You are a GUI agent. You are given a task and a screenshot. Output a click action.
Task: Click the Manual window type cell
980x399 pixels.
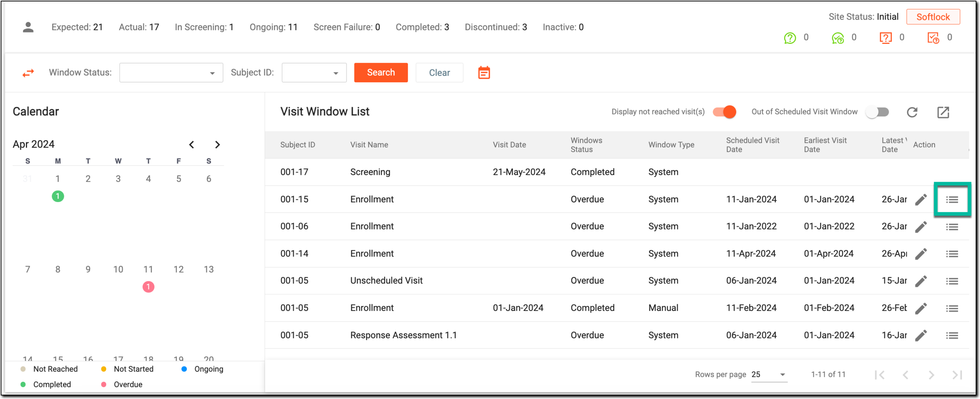(x=663, y=308)
